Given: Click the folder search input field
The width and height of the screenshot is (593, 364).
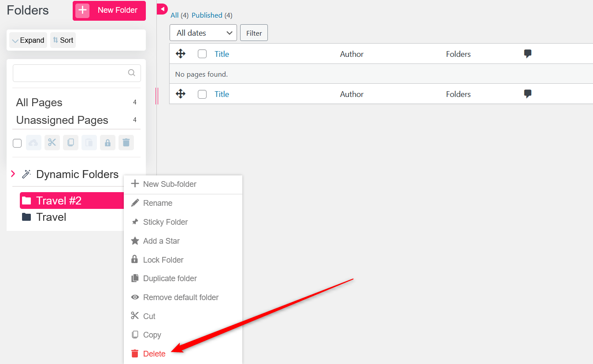Looking at the screenshot, I should [70, 73].
